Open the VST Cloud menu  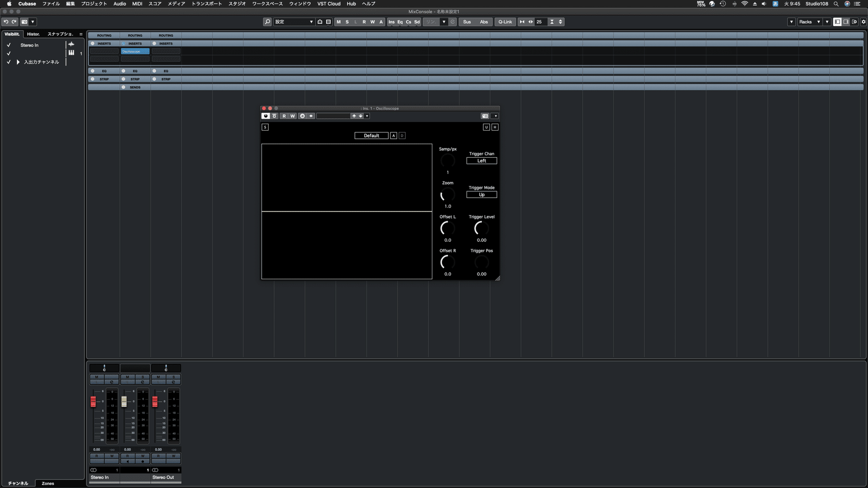coord(329,4)
